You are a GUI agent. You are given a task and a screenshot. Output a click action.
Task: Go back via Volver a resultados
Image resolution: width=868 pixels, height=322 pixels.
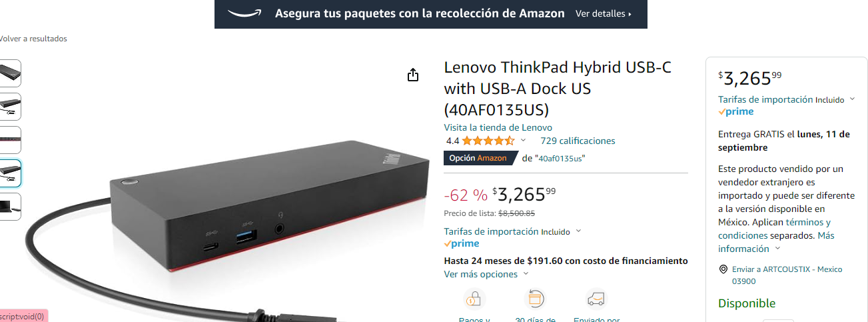pos(33,39)
